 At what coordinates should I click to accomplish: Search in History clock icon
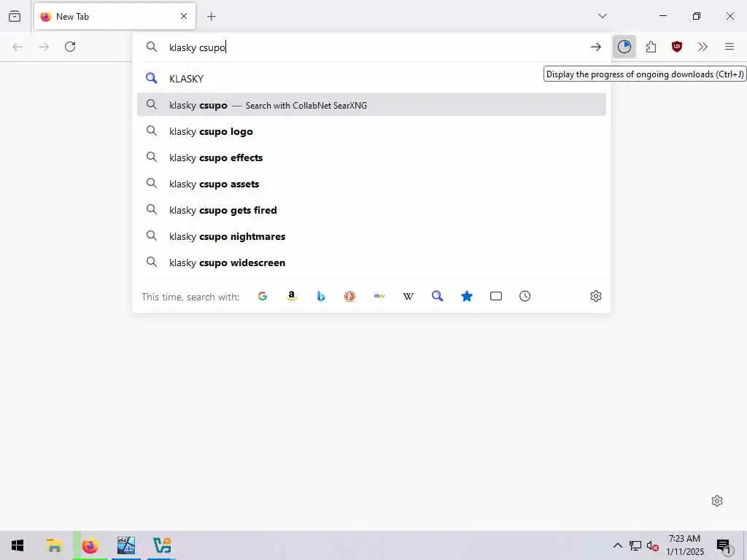pyautogui.click(x=525, y=296)
